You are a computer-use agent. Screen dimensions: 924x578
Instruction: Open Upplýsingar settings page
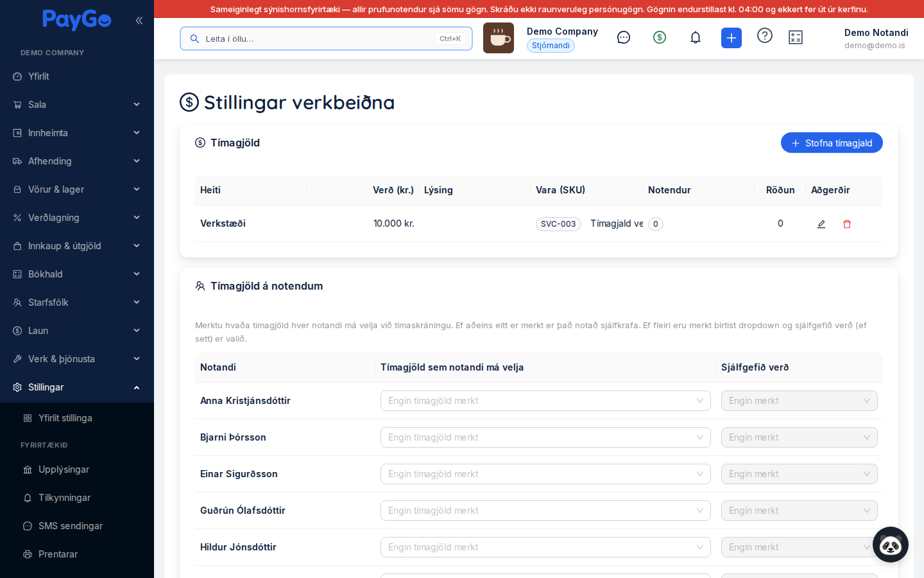tap(77, 469)
